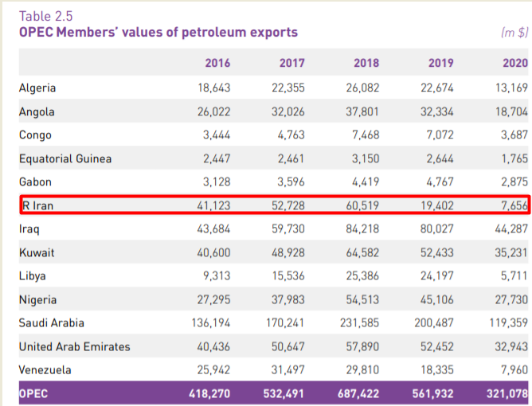The width and height of the screenshot is (532, 406).
Task: Select the Equatorial Guinea row label
Action: [x=65, y=158]
